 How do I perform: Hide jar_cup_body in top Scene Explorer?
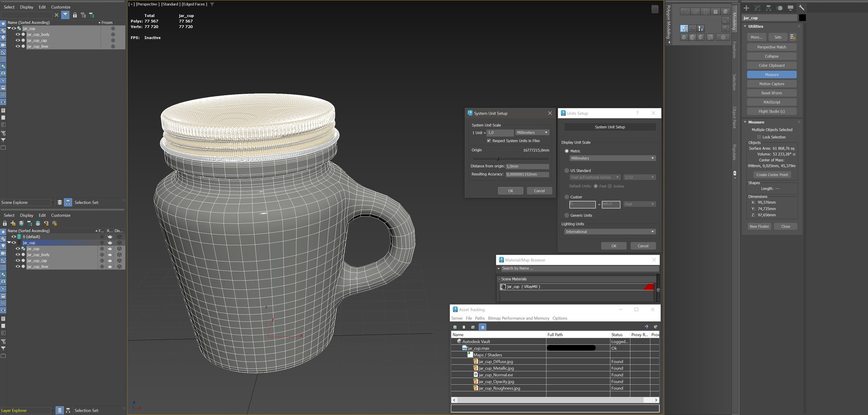tap(18, 34)
